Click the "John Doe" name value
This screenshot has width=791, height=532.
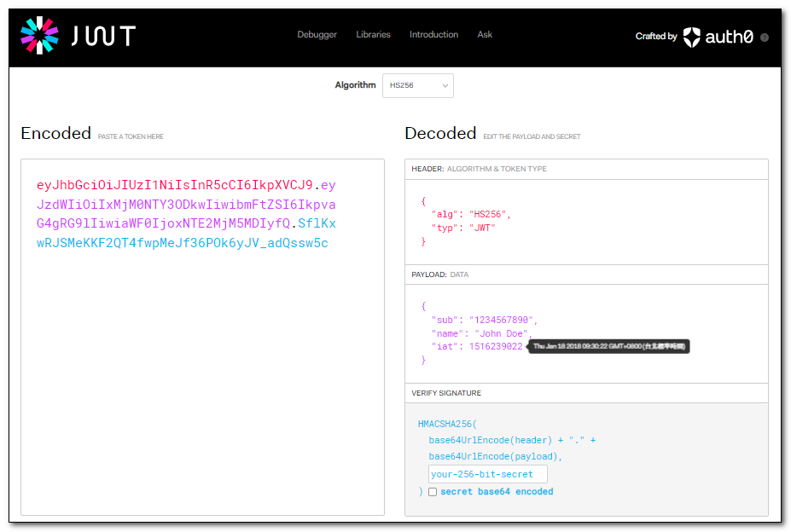501,333
